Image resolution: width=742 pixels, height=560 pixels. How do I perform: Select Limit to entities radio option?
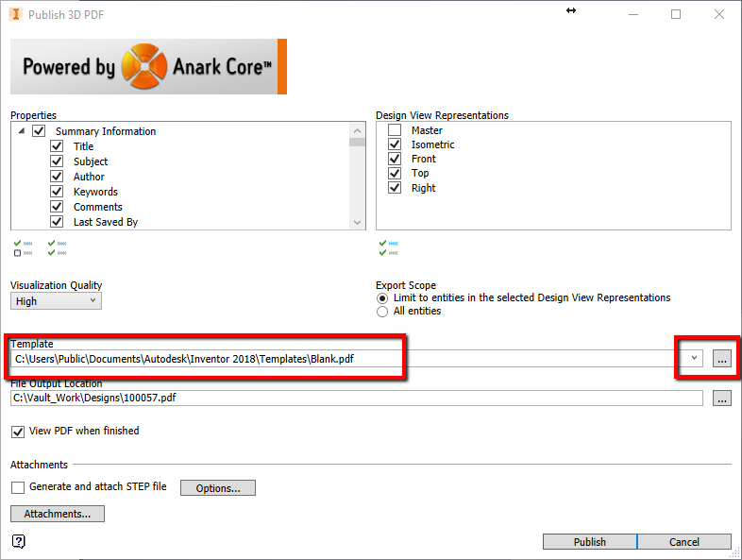click(382, 298)
